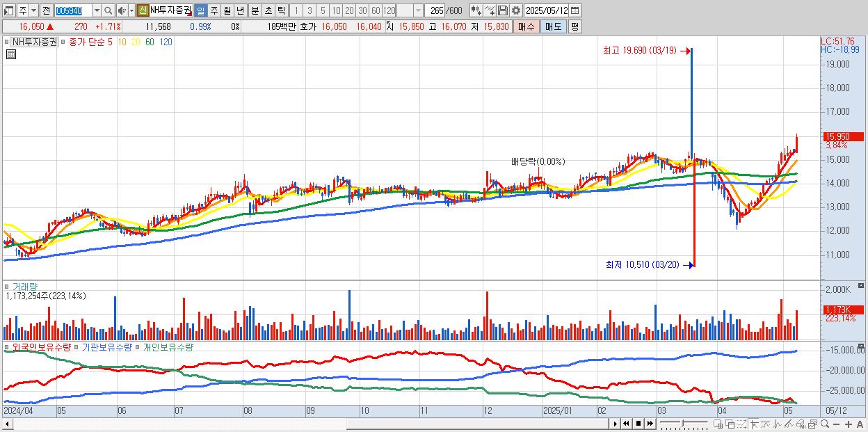Click the rewind button in bottom toolbar
The width and height of the screenshot is (868, 432).
626,424
